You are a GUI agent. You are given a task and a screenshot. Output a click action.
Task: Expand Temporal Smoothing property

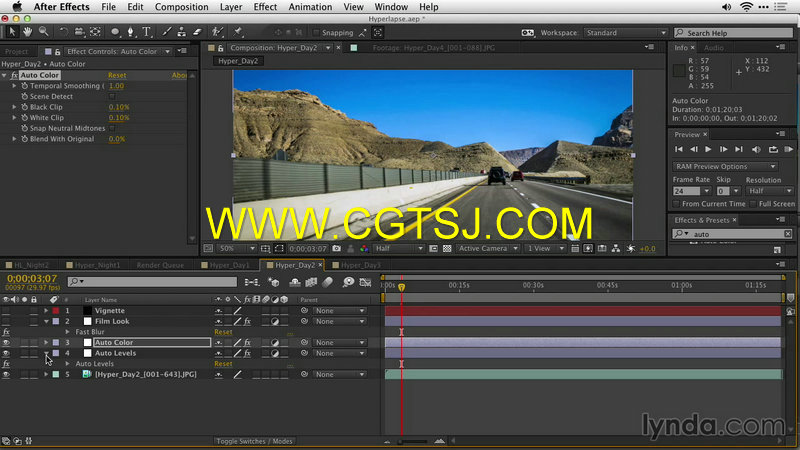point(14,86)
